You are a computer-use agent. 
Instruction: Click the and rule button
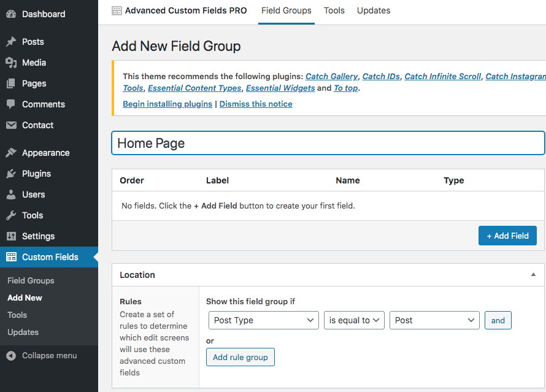tap(498, 320)
